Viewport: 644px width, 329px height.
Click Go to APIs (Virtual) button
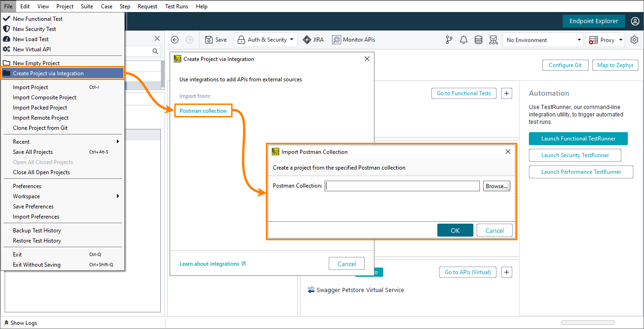pyautogui.click(x=468, y=272)
